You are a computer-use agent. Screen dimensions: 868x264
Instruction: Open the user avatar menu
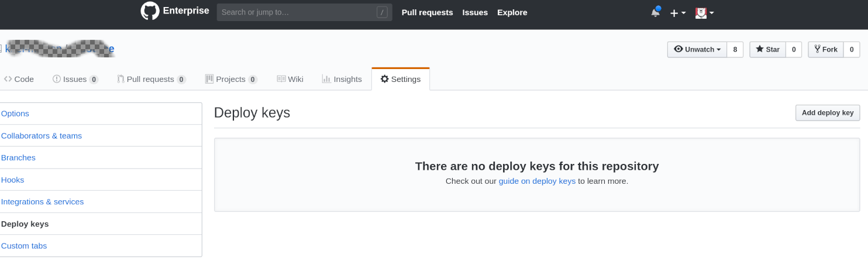click(x=704, y=13)
